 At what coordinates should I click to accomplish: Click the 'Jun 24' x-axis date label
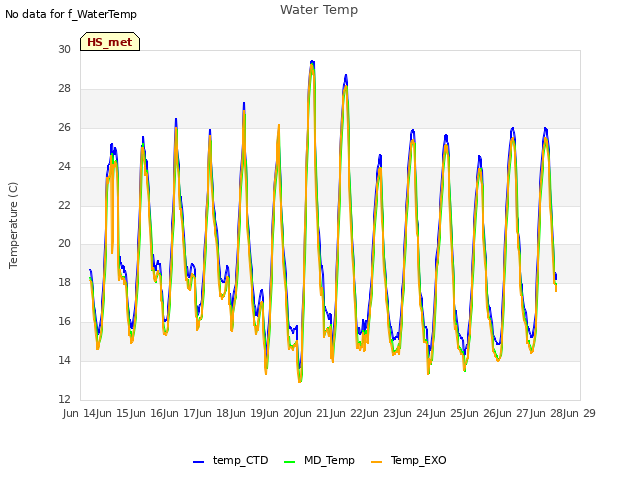coord(411,413)
